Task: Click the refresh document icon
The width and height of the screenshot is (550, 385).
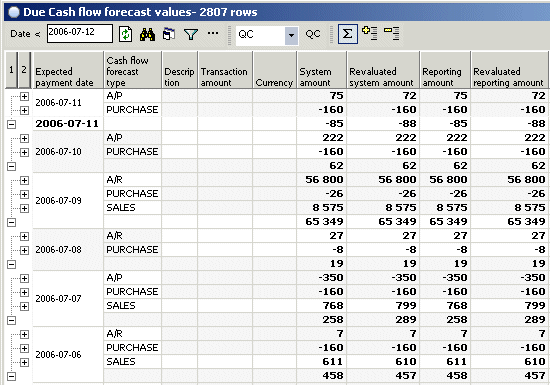Action: coord(125,34)
